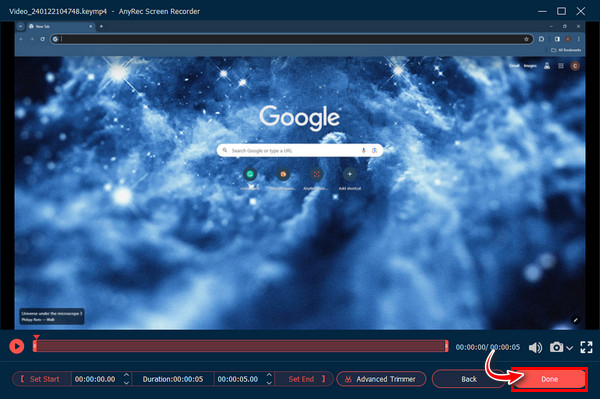
Task: Click the pencil customize icon in preview
Action: [575, 320]
